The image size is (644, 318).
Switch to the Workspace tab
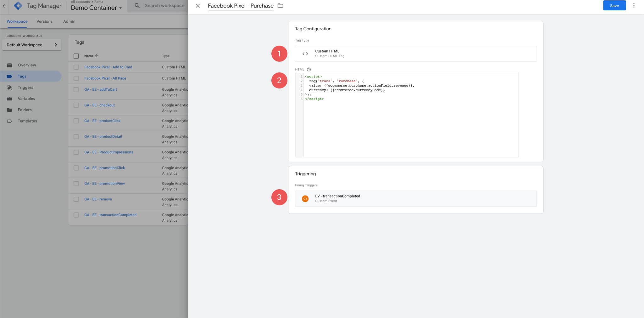click(x=17, y=21)
